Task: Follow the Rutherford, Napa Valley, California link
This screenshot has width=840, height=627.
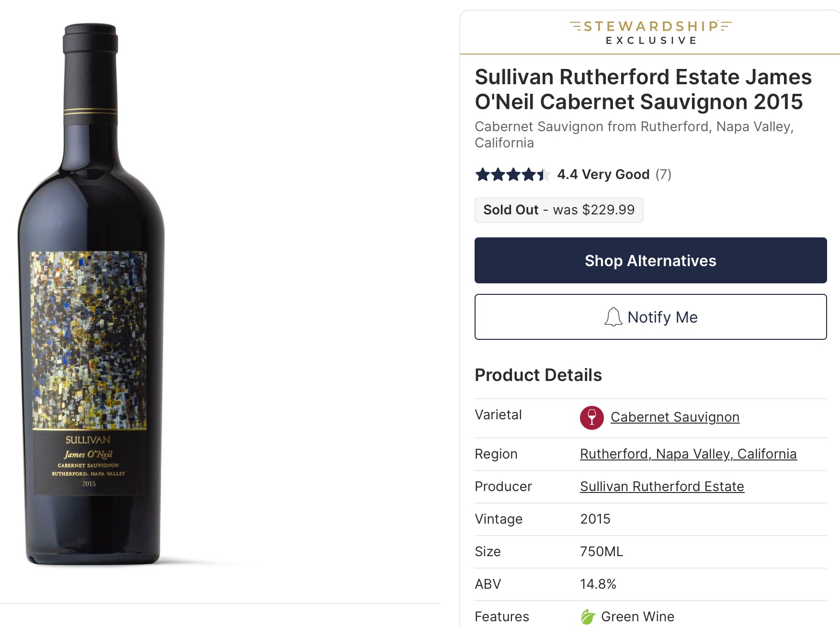Action: [x=688, y=454]
